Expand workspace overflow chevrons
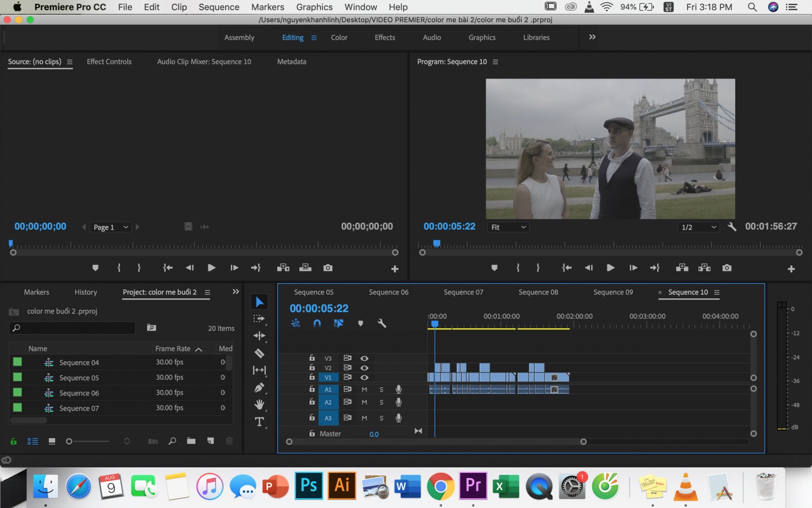812x508 pixels. pyautogui.click(x=592, y=37)
